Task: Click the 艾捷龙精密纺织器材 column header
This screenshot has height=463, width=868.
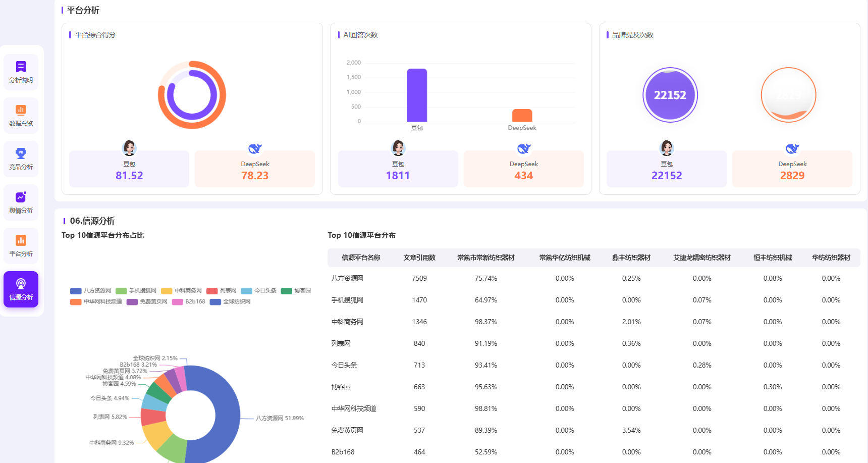Action: click(702, 258)
